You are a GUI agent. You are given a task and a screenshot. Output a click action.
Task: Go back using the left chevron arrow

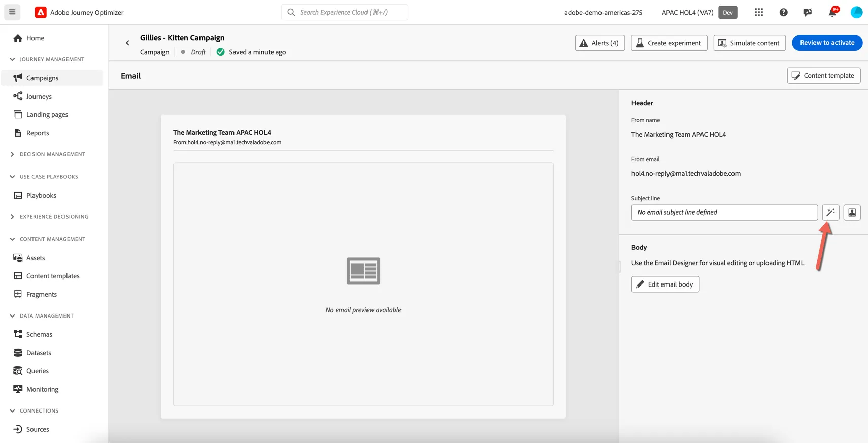[x=127, y=43]
